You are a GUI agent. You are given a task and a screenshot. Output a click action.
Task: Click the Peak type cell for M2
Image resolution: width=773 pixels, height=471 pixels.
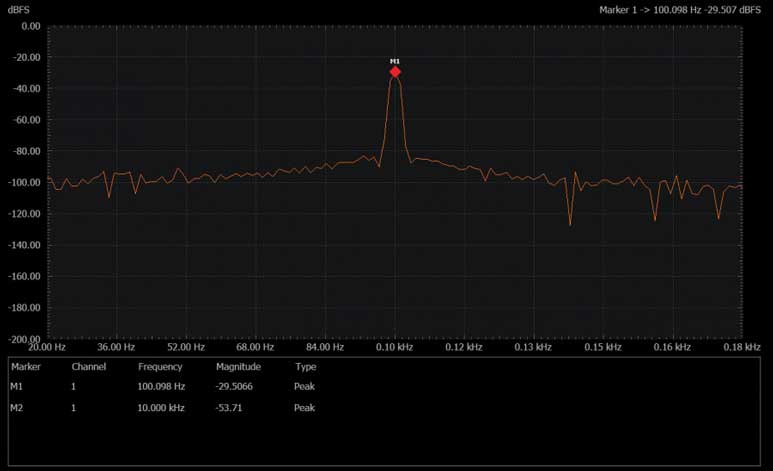(x=305, y=408)
